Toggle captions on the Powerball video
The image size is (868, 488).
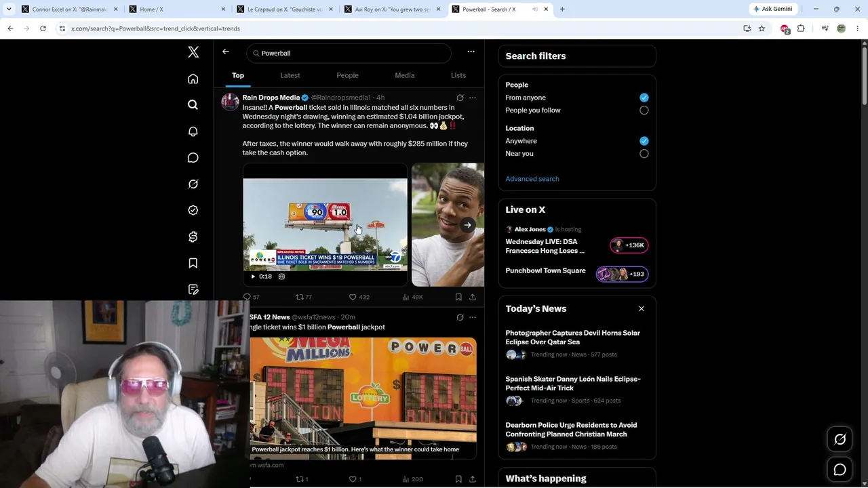281,277
